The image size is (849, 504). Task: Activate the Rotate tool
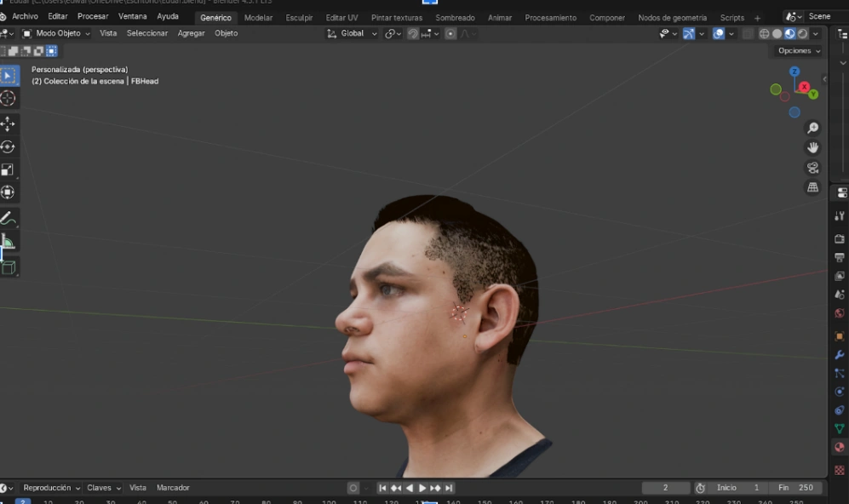tap(9, 145)
